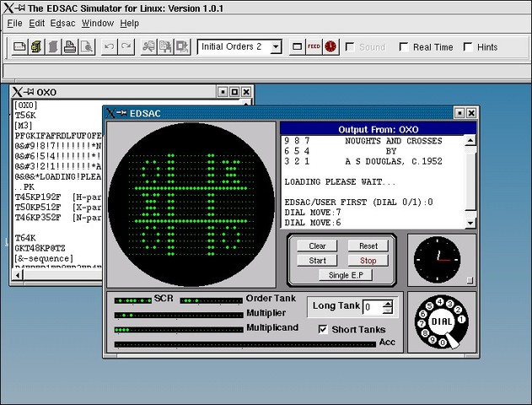Dial digit 3 on the telephone dial
This screenshot has width=532, height=405.
click(450, 304)
